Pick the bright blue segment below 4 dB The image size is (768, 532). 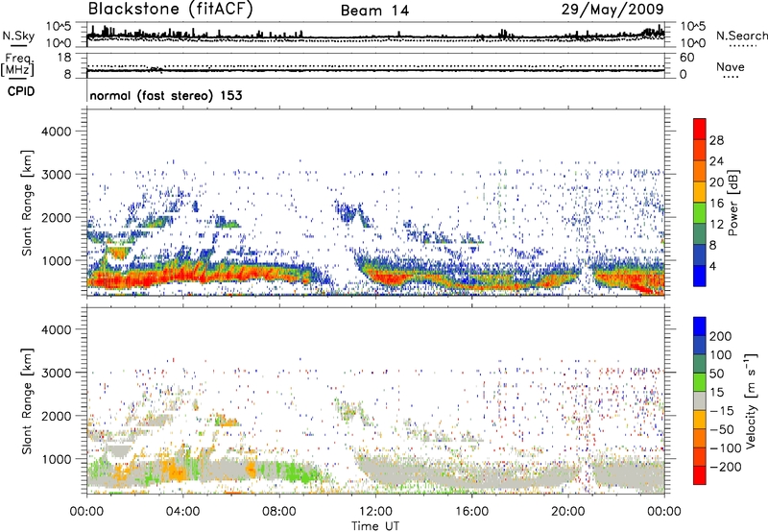point(700,276)
